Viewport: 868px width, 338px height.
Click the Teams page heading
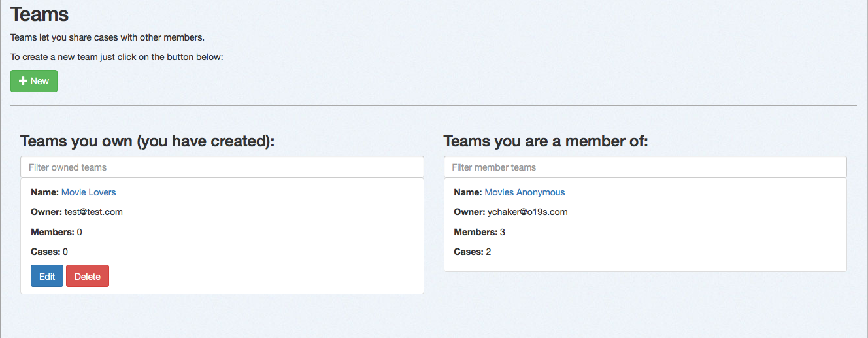(39, 14)
